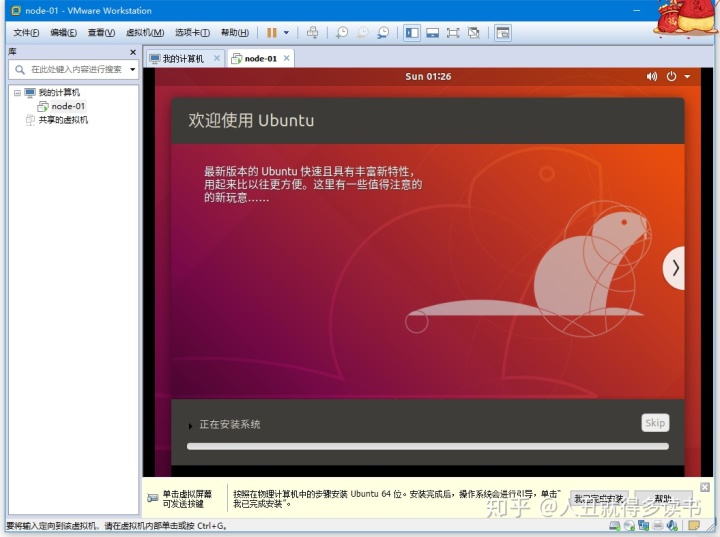Click the 欢迎使用 Ubuntu heading
The width and height of the screenshot is (720, 537).
[x=251, y=120]
